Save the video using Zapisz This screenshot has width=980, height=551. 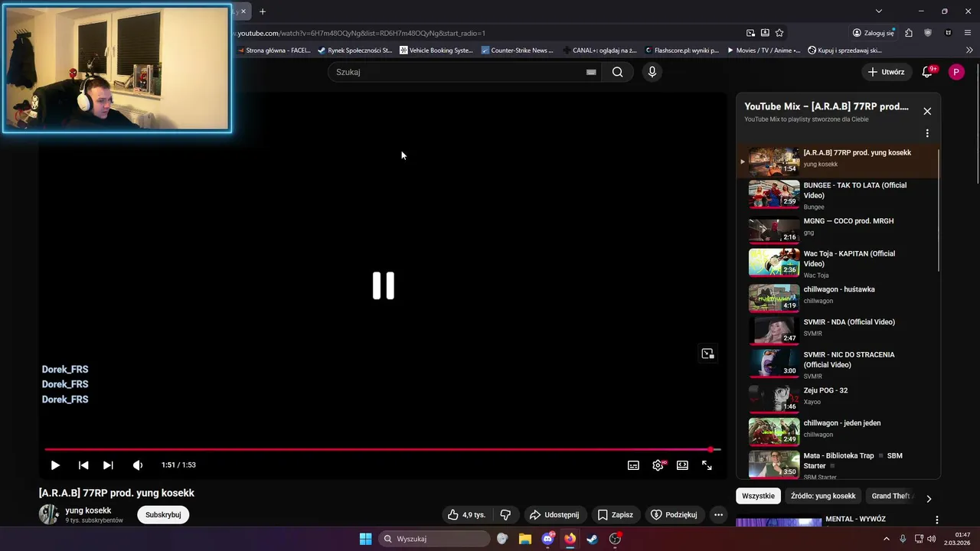click(616, 515)
